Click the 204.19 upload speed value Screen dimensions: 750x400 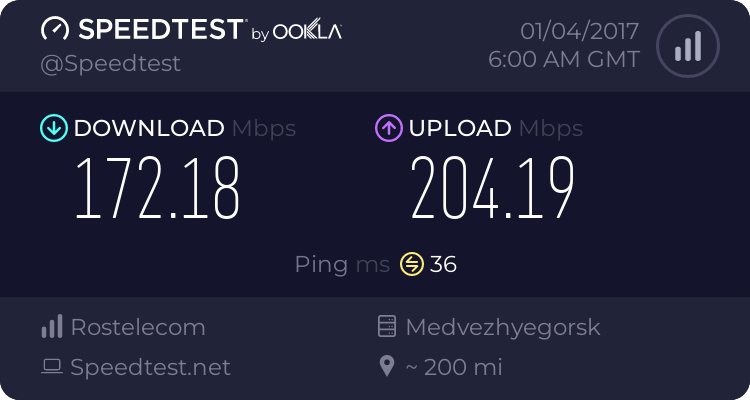pos(492,189)
